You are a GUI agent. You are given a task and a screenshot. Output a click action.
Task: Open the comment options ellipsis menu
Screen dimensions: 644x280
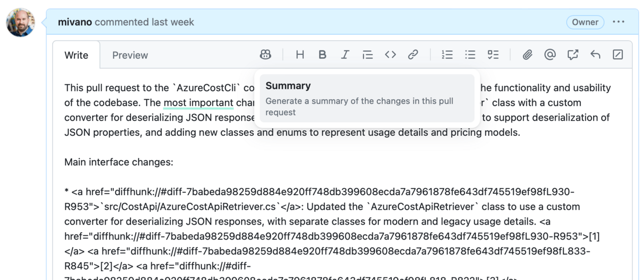click(619, 22)
